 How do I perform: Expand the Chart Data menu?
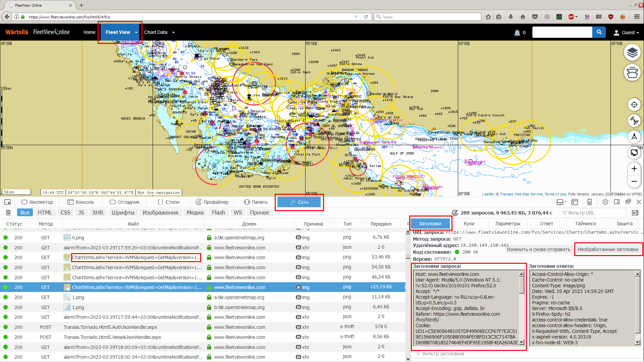pyautogui.click(x=159, y=33)
